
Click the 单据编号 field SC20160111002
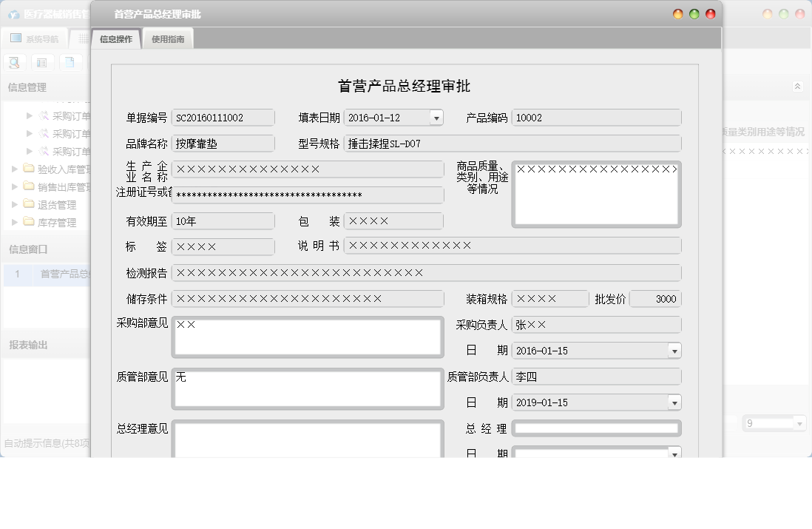pyautogui.click(x=223, y=118)
